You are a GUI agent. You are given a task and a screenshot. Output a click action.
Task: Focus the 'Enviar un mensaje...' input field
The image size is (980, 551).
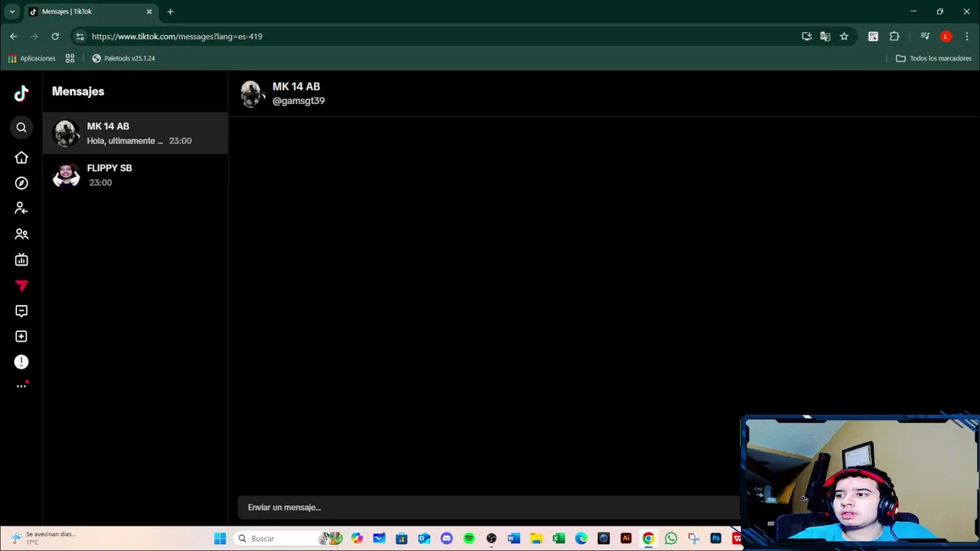pos(490,507)
